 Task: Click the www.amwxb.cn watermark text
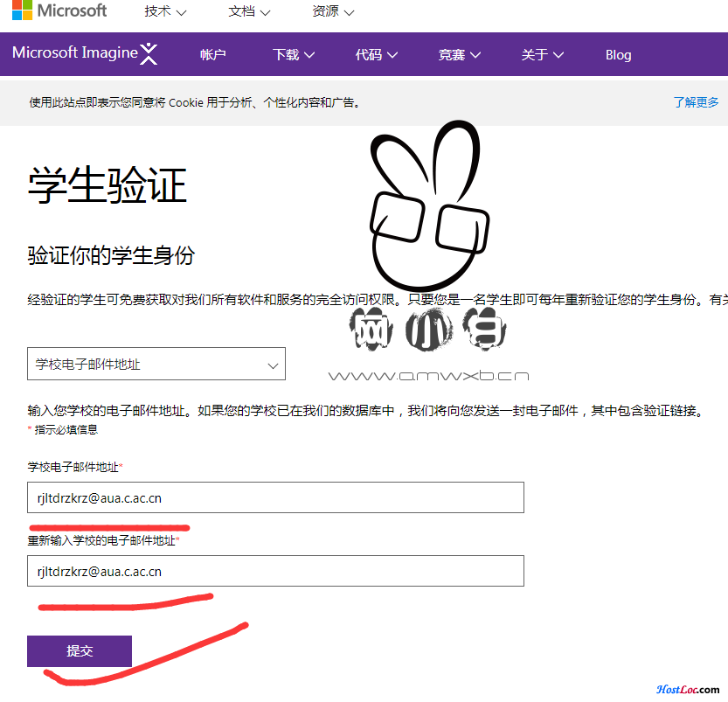tap(427, 374)
